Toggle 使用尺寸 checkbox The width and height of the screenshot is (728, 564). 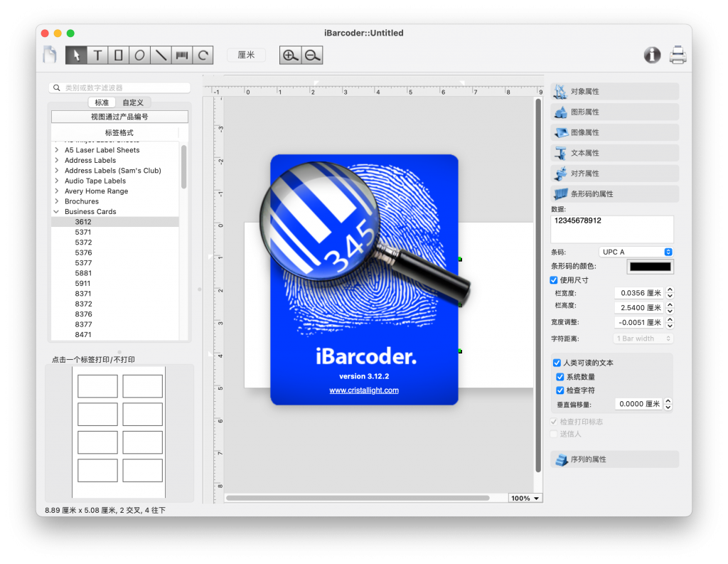[x=553, y=280]
